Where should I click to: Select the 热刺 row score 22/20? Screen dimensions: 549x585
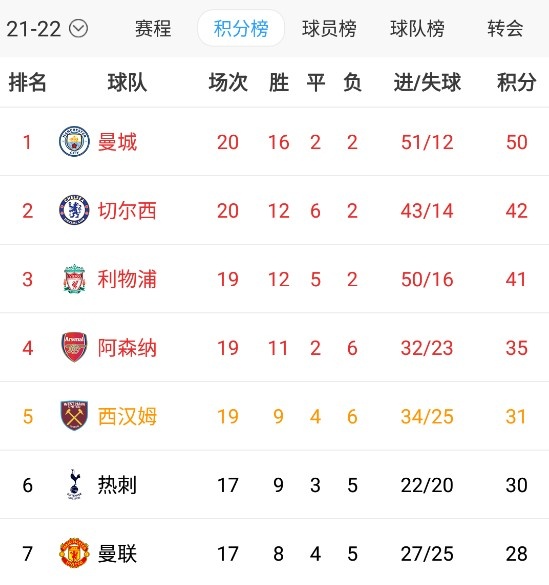[427, 485]
